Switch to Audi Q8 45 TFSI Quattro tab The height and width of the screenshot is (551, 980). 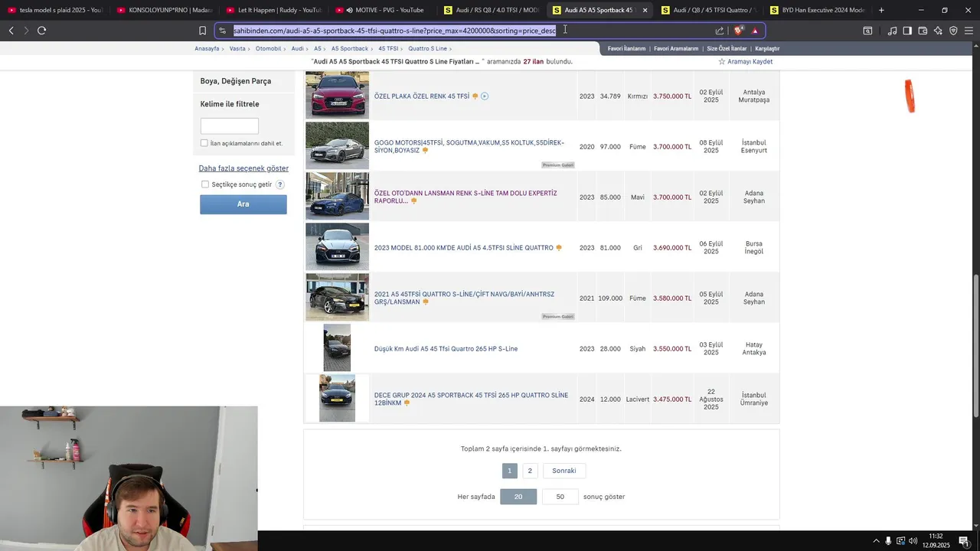(x=709, y=10)
